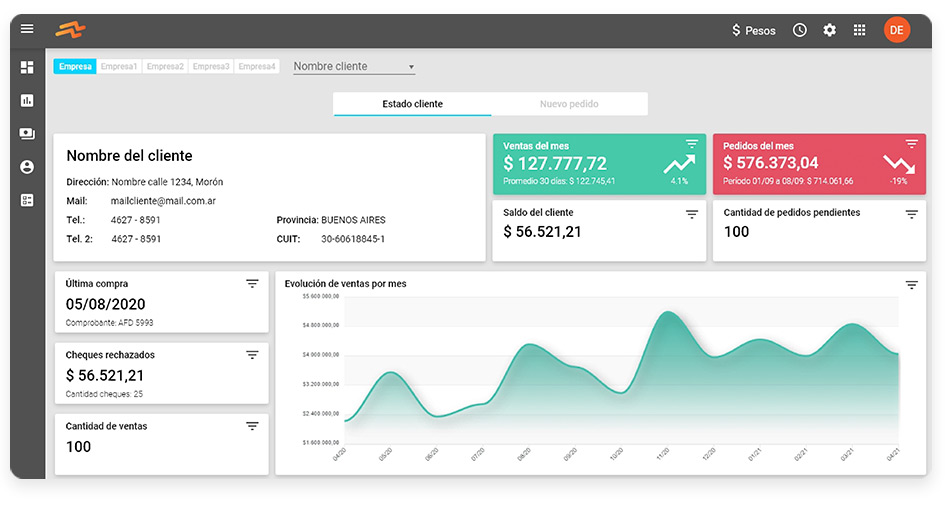Open settings gear icon
Screen dimensions: 945x516
829,30
